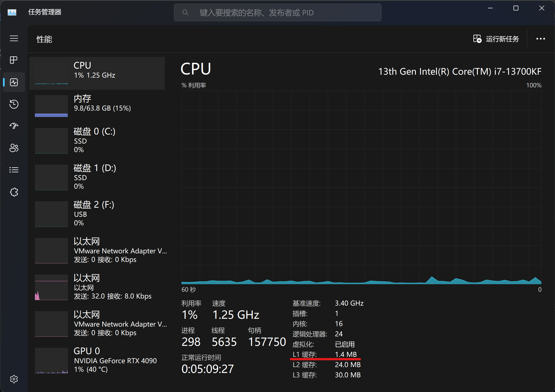Open the Processes page icon
Image resolution: width=555 pixels, height=392 pixels.
tap(14, 60)
